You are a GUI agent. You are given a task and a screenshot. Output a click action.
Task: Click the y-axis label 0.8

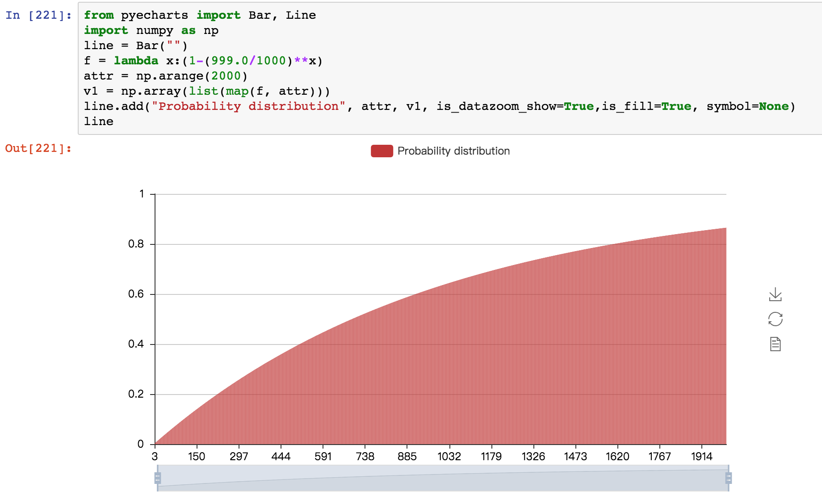click(x=136, y=244)
